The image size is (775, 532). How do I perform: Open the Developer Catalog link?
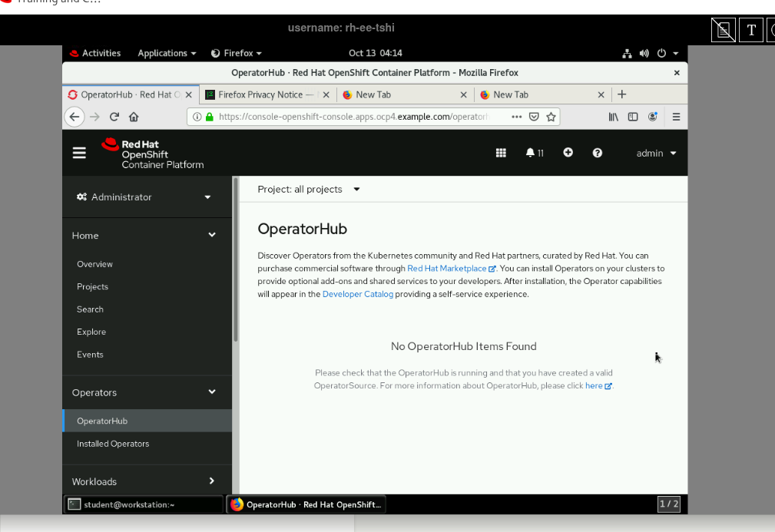tap(358, 294)
